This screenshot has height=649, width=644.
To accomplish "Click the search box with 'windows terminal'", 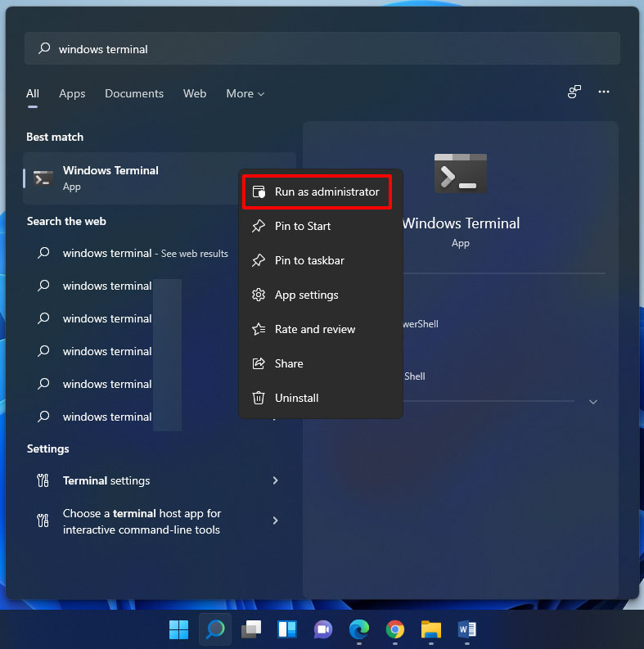I will (322, 48).
